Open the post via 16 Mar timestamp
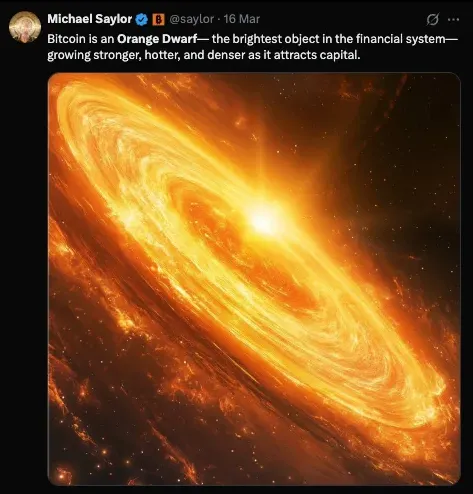This screenshot has height=494, width=473. coord(241,19)
